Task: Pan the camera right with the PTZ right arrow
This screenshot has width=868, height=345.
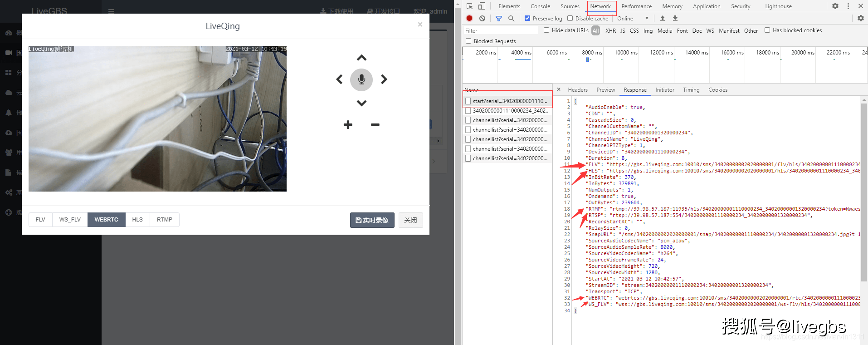Action: click(384, 79)
